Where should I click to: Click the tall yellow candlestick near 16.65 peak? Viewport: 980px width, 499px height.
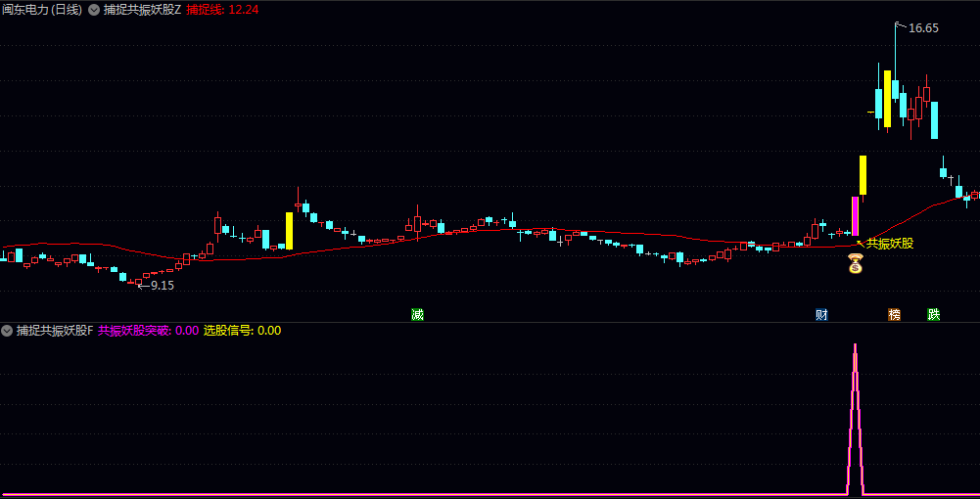point(887,99)
